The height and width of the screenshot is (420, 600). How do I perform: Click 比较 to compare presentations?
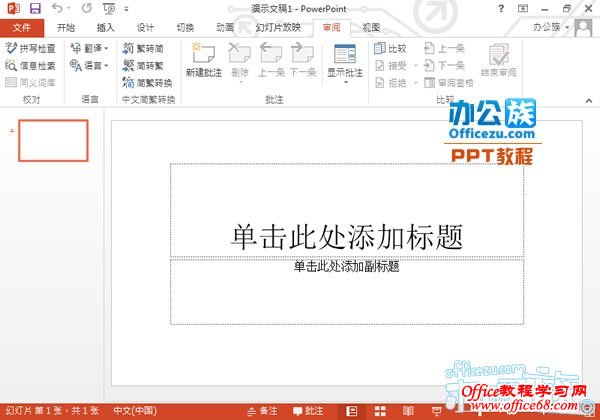[x=390, y=48]
